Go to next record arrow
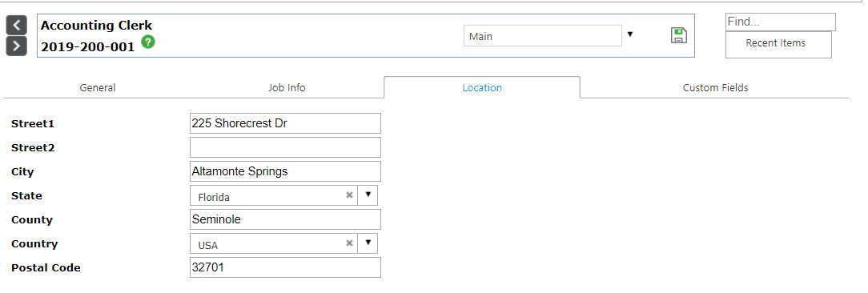The height and width of the screenshot is (293, 868). click(x=17, y=46)
